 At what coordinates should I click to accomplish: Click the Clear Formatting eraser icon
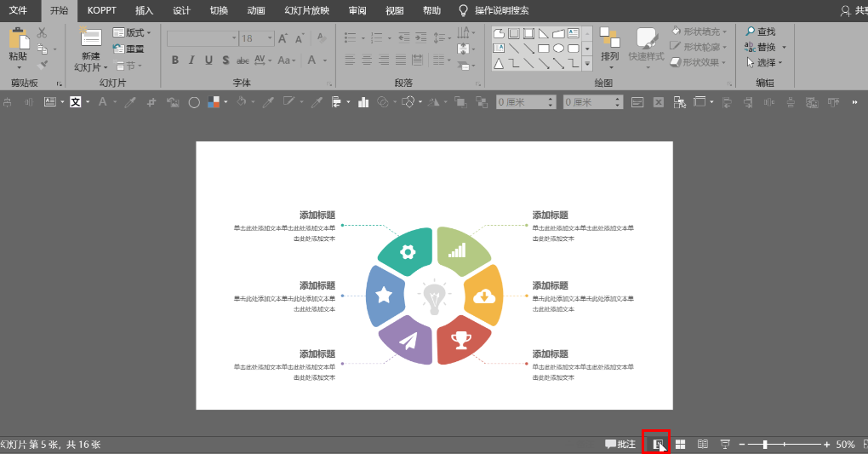click(321, 38)
